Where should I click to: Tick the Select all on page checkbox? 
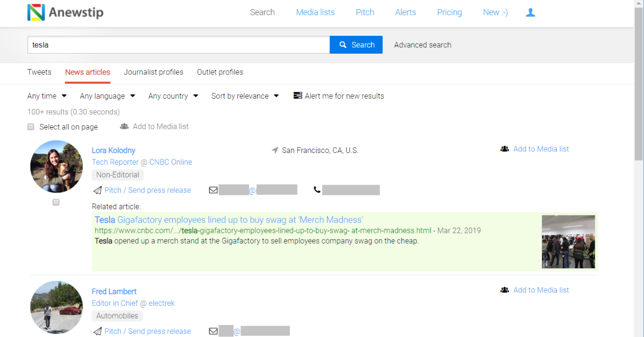31,127
